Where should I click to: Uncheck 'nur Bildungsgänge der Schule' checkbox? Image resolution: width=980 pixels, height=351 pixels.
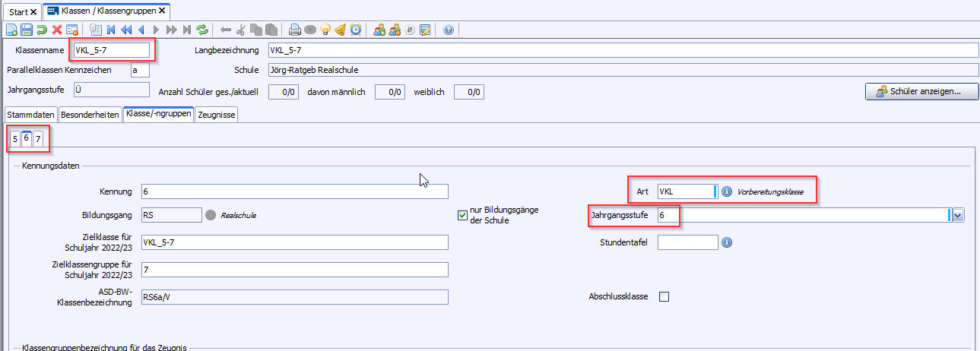coord(462,215)
